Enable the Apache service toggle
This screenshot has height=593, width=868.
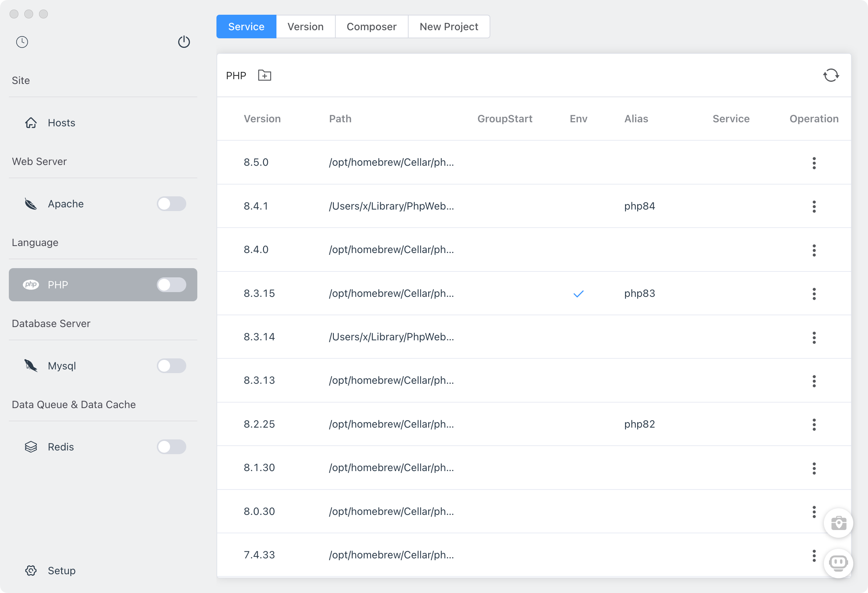[x=172, y=204]
